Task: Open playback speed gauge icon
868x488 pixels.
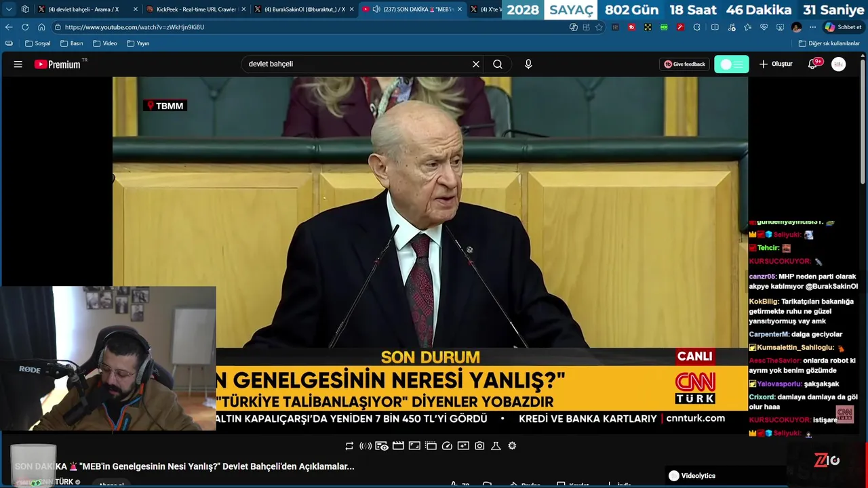Action: coord(447,446)
